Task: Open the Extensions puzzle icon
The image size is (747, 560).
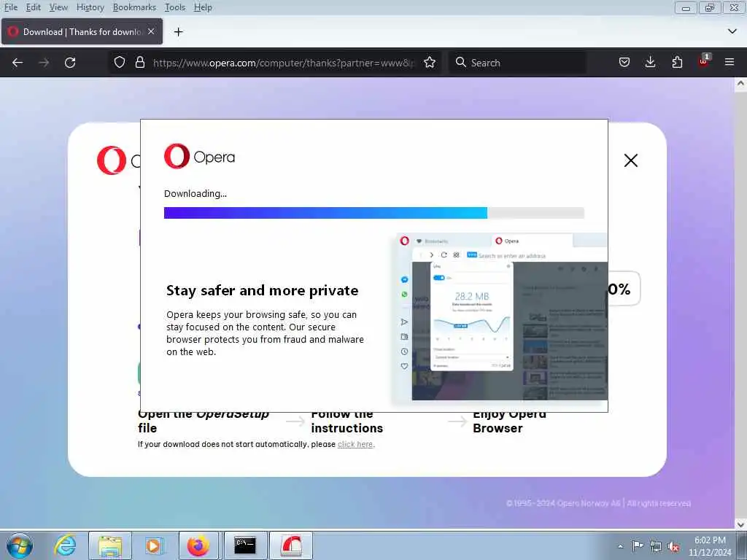Action: point(677,63)
